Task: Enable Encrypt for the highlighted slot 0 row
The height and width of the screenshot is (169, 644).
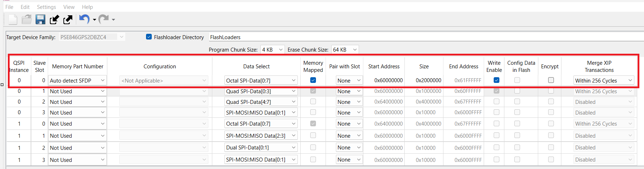Action: pyautogui.click(x=551, y=80)
